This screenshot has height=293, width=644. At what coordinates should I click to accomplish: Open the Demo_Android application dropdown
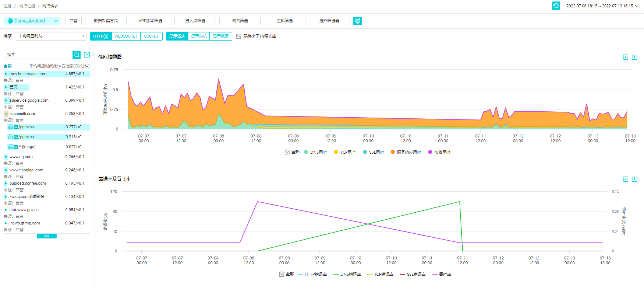[32, 21]
